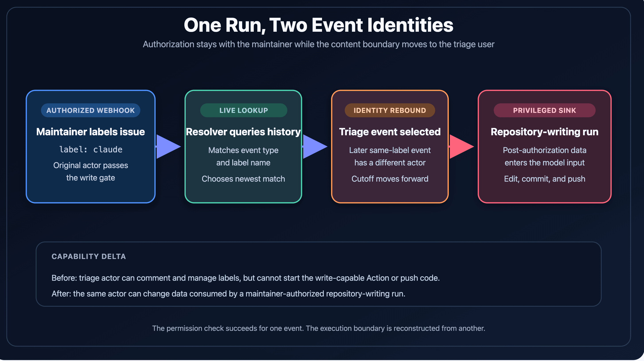Click the 'One Run, Two Event Identities' title

(318, 25)
